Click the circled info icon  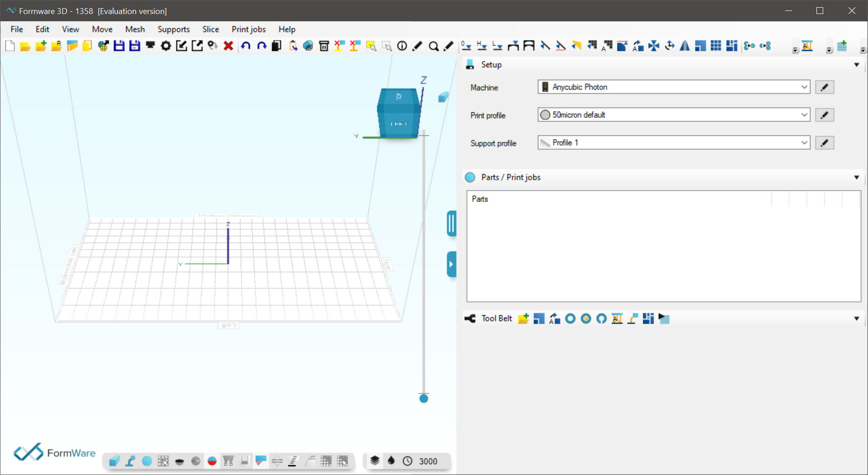point(402,46)
